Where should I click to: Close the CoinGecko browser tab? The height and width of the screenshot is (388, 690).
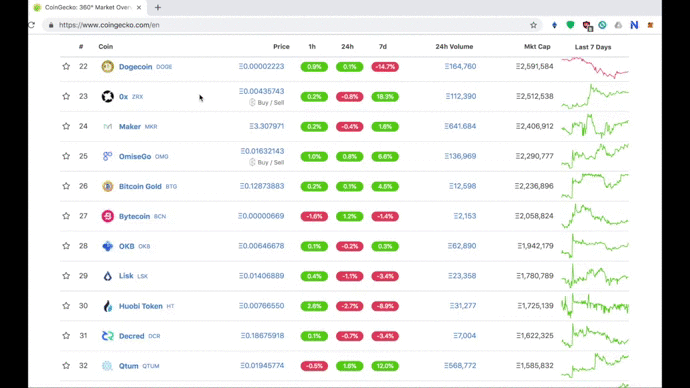(x=139, y=7)
